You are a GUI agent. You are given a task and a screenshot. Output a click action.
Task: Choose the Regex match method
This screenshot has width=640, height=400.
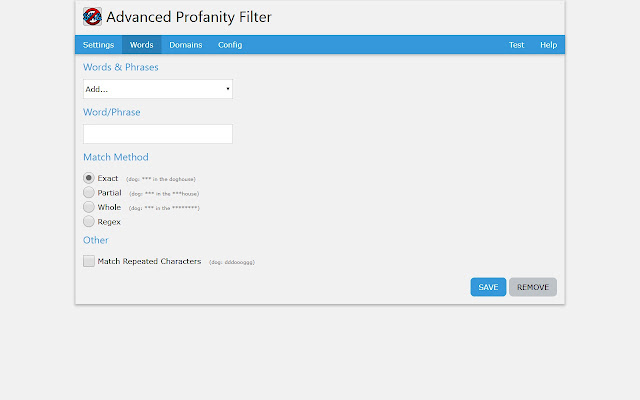89,221
